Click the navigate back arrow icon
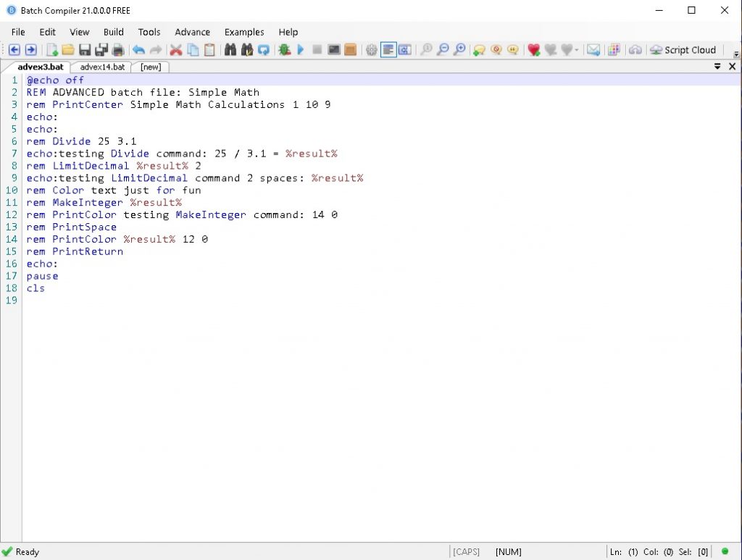The height and width of the screenshot is (560, 742). [14, 50]
